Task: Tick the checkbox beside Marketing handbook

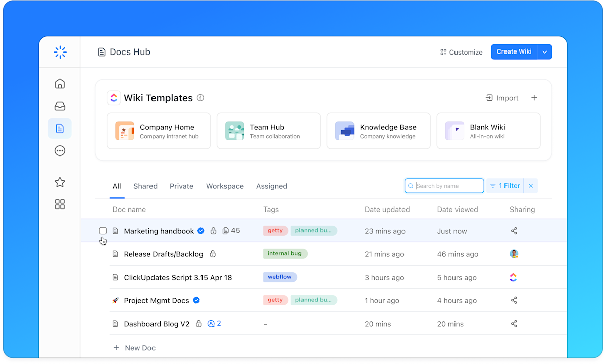Action: (103, 230)
